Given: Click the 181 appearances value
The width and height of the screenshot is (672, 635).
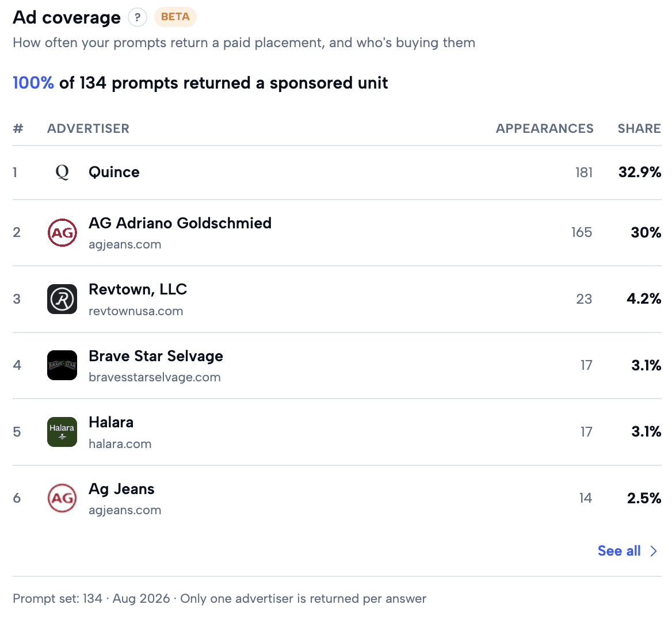Looking at the screenshot, I should point(584,173).
